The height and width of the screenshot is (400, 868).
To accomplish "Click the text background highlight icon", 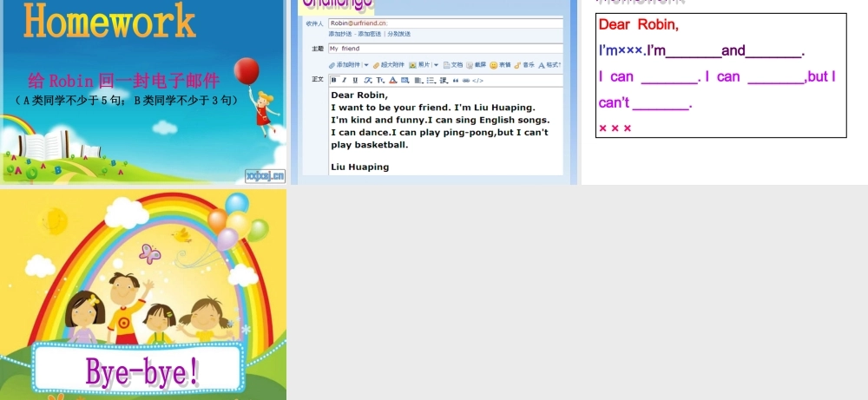I will [x=404, y=80].
